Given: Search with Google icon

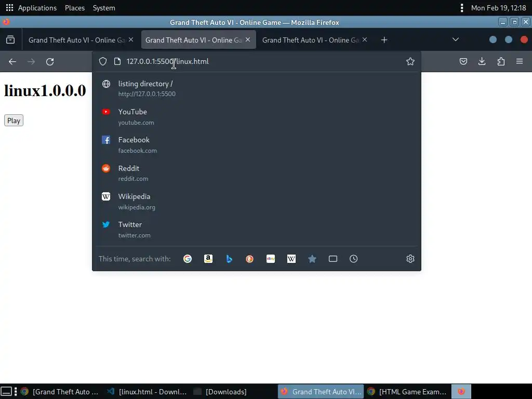Looking at the screenshot, I should (x=187, y=259).
